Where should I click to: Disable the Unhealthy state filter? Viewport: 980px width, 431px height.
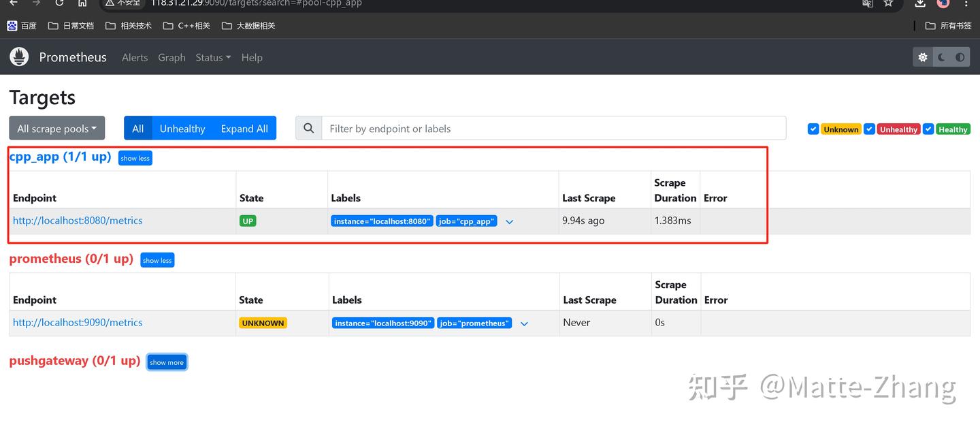[x=870, y=129]
